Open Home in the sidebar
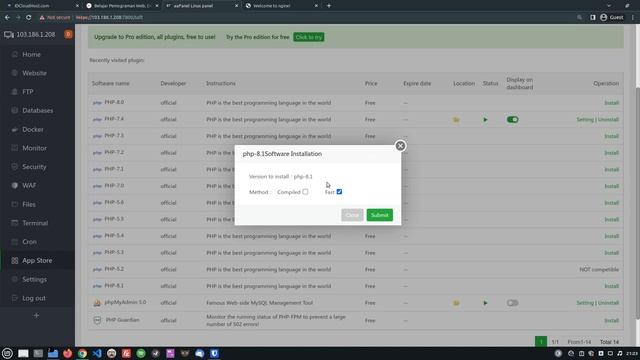 [31, 54]
